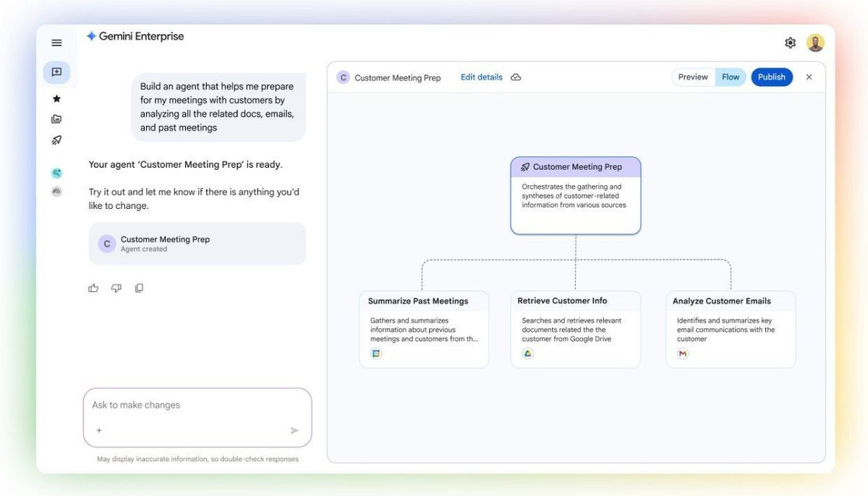
Task: Open the rocket agents icon in sidebar
Action: pyautogui.click(x=56, y=140)
